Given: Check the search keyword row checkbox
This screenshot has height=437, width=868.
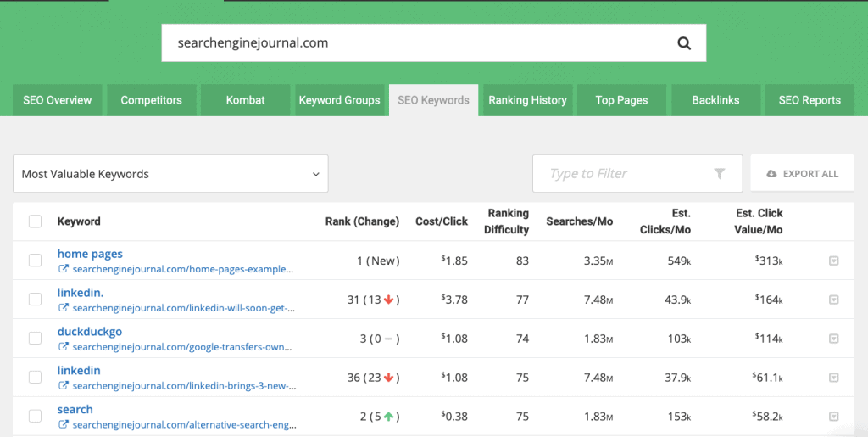Looking at the screenshot, I should [35, 416].
